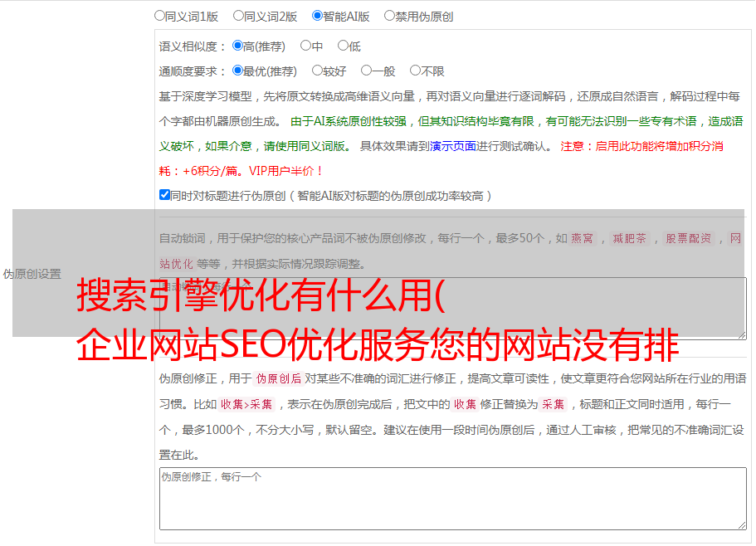
Task: Select the 同义词1版 radio option
Action: click(159, 16)
